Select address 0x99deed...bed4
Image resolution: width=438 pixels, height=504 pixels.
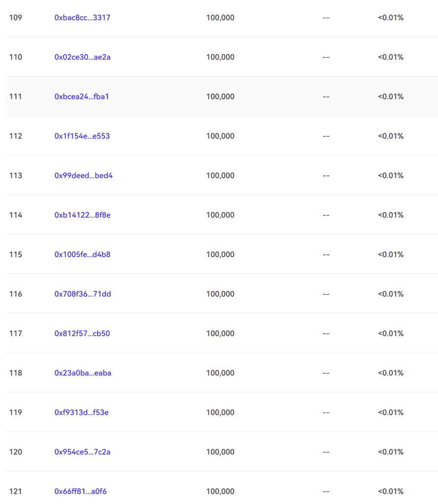(84, 176)
